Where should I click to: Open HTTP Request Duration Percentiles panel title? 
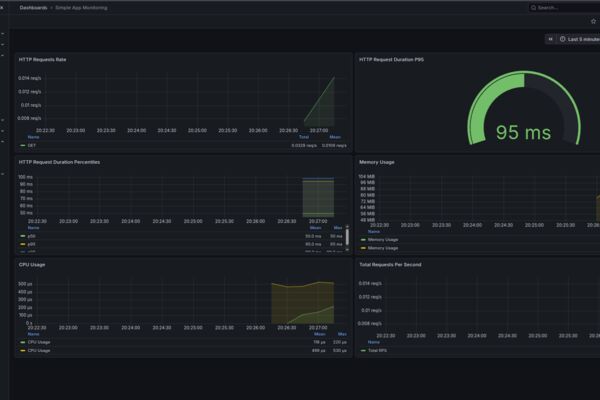pyautogui.click(x=59, y=162)
